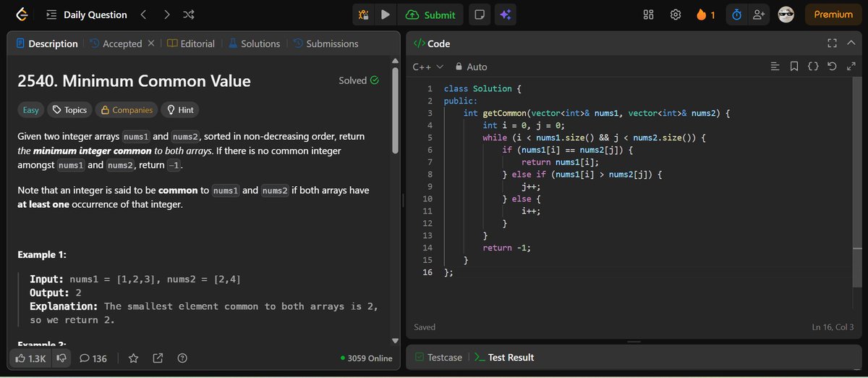Go to the previous question arrow
Image resolution: width=868 pixels, height=378 pixels.
point(143,14)
